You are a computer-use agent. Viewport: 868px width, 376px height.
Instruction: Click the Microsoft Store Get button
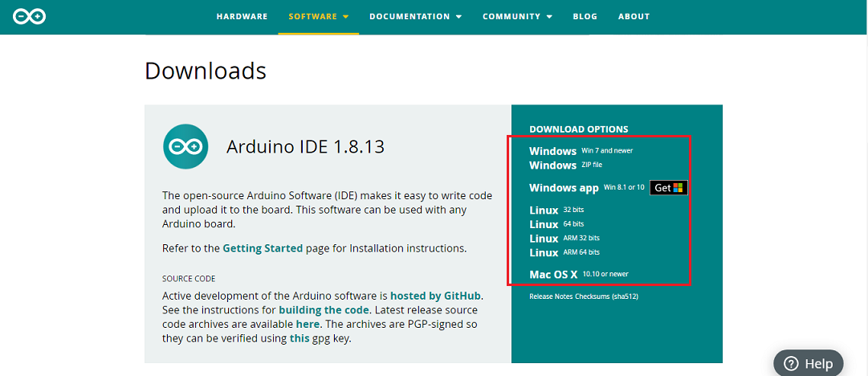tap(668, 188)
